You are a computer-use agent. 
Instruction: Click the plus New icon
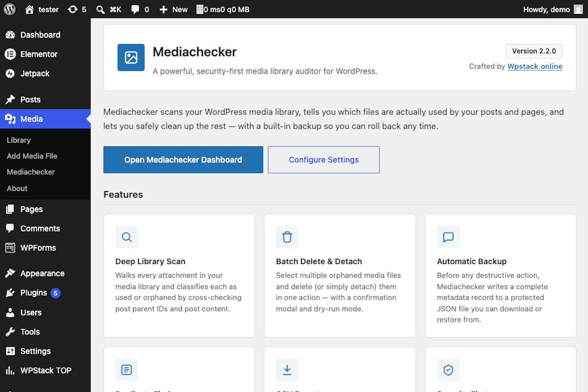coord(164,10)
